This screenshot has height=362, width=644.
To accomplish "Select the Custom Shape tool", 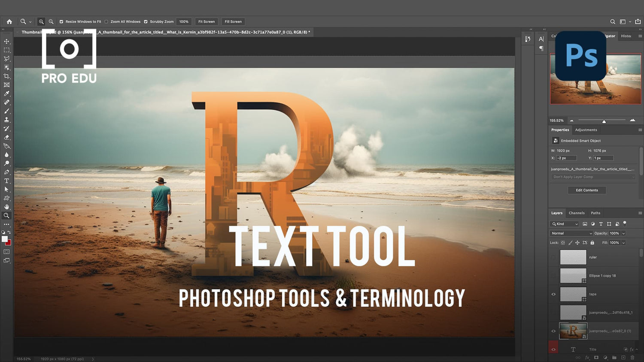I will point(6,198).
